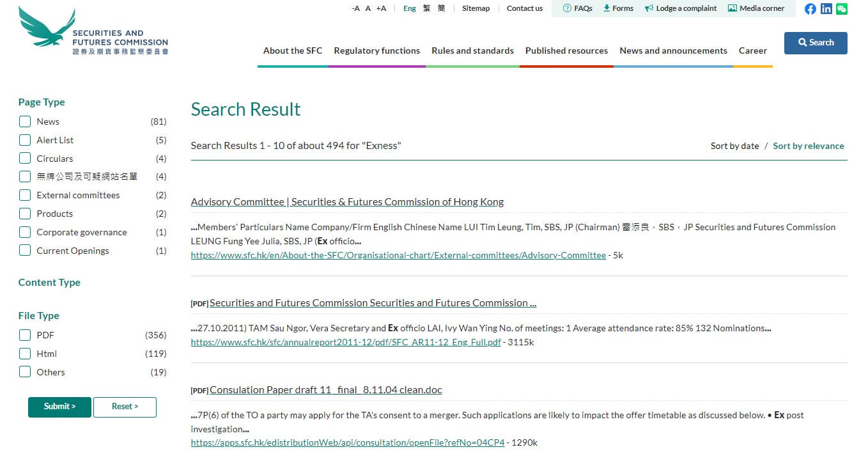Check the Corporate governance checkbox
Screen dimensions: 868x454
pos(25,232)
